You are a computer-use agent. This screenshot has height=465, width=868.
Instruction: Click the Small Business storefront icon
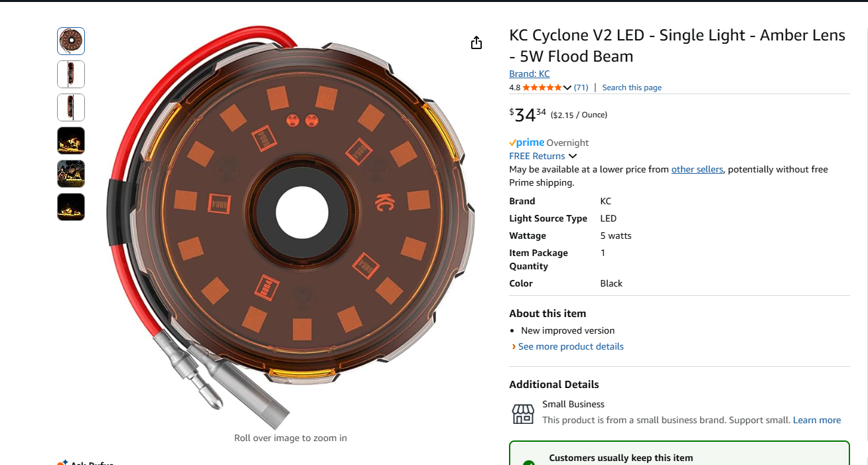[x=523, y=413]
